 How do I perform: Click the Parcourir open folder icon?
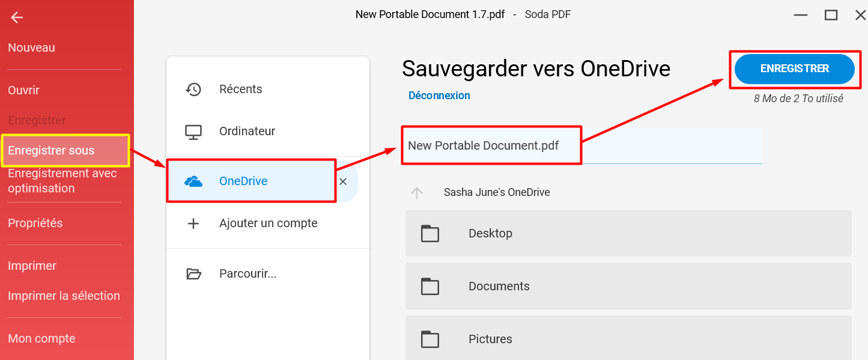193,274
